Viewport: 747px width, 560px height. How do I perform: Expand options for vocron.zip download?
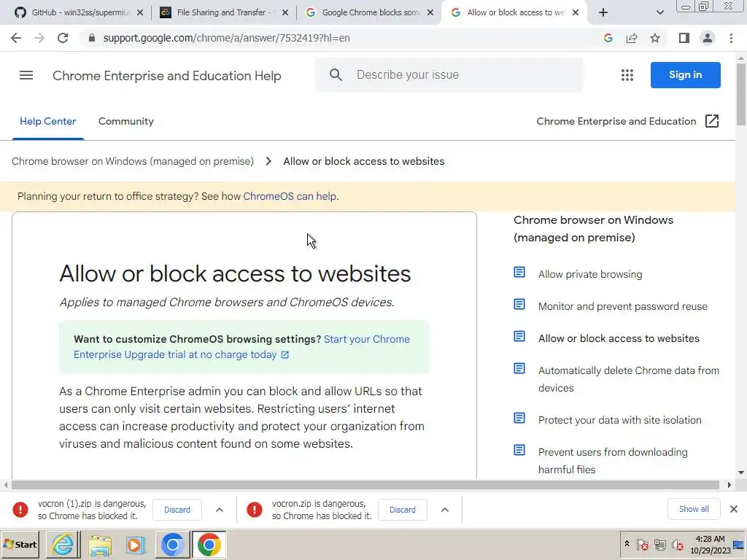[x=444, y=510]
